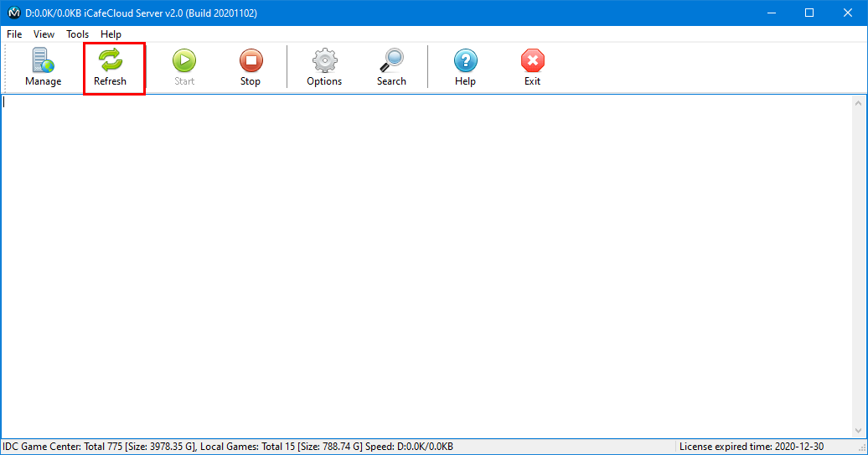Click the IDC Game Center status bar text
Image resolution: width=868 pixels, height=455 pixels.
[226, 447]
